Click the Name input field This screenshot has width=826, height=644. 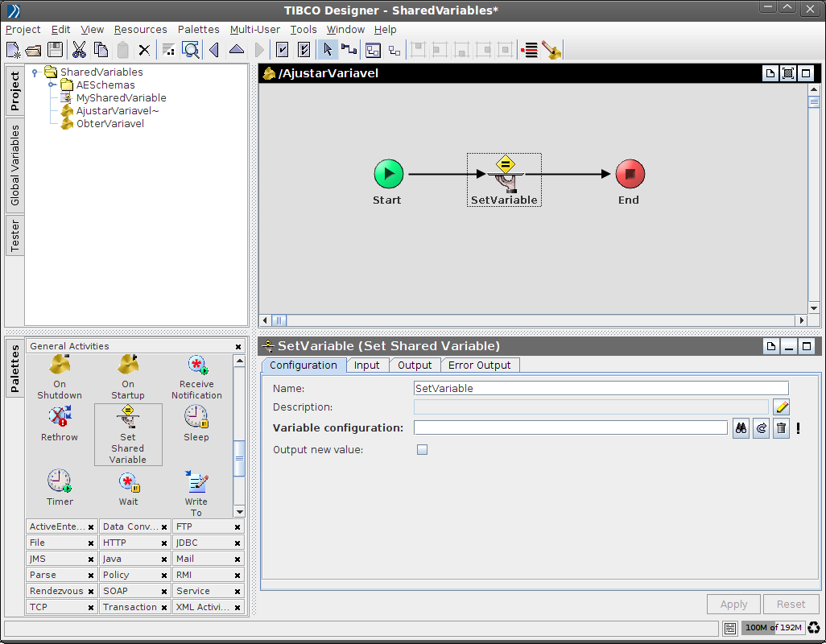pyautogui.click(x=601, y=389)
